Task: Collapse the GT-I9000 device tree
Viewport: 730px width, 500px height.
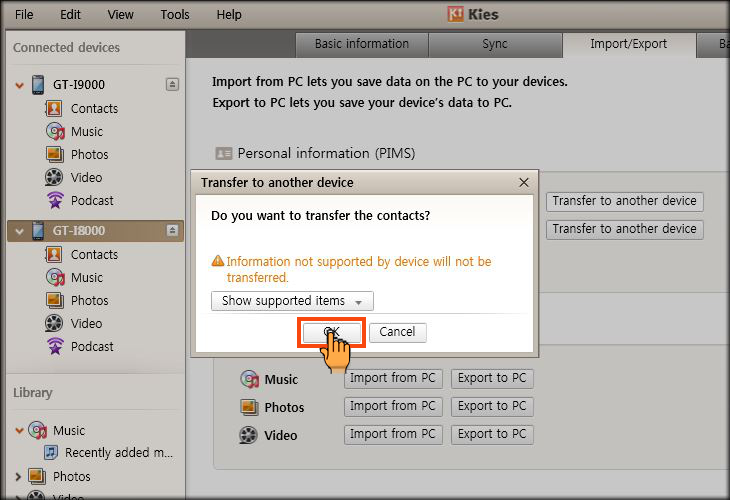Action: tap(20, 85)
